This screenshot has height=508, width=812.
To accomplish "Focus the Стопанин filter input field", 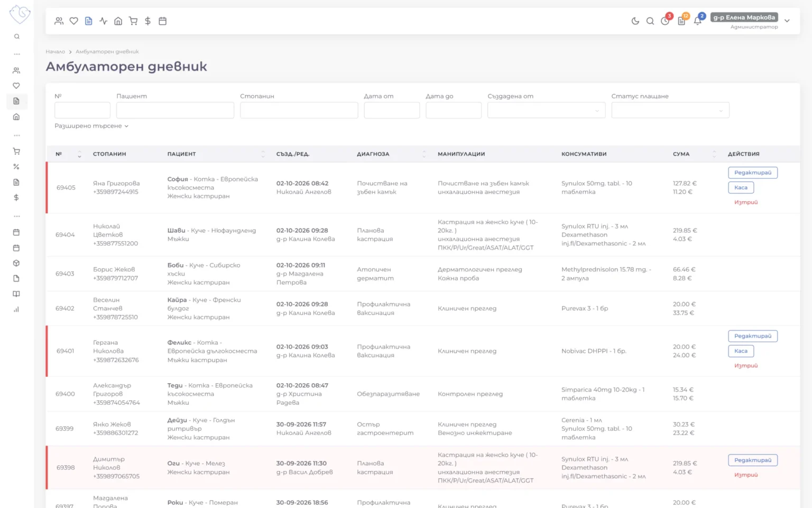I will [x=299, y=110].
